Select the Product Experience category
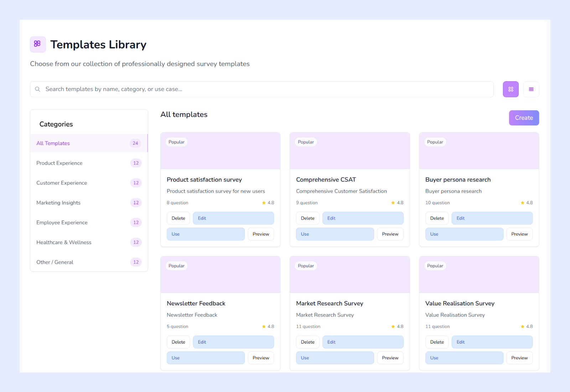The width and height of the screenshot is (570, 392). [x=59, y=163]
